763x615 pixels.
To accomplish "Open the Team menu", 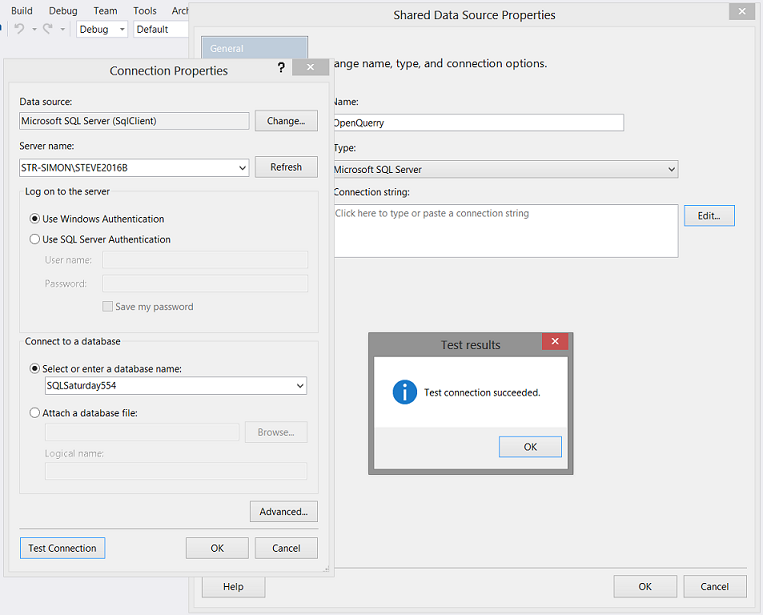I will pos(105,10).
